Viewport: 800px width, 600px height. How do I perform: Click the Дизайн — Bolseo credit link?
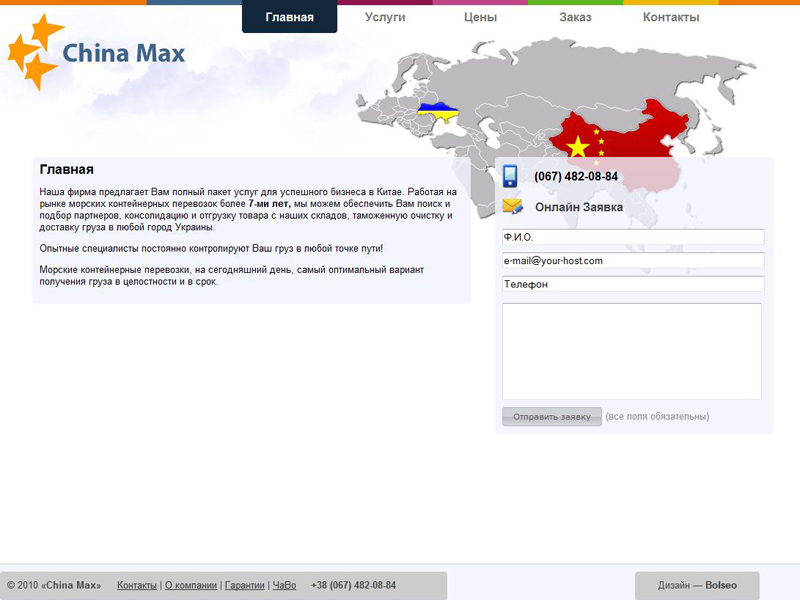point(697,585)
